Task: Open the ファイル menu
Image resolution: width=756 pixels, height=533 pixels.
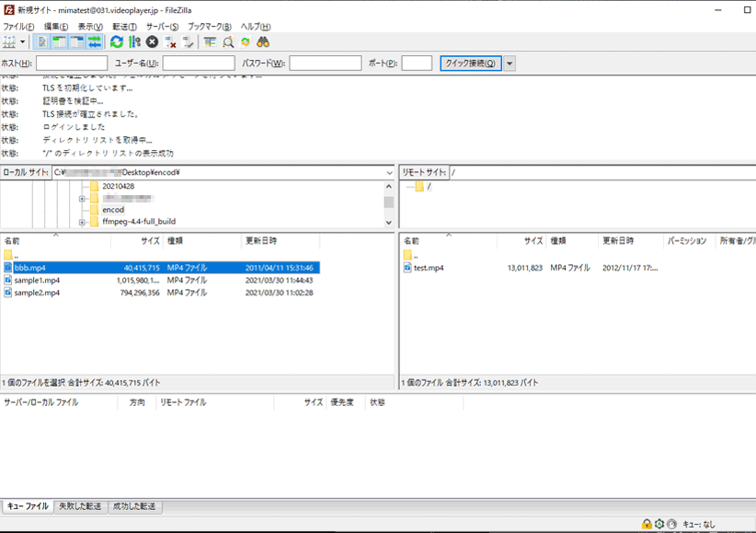Action: 18,27
